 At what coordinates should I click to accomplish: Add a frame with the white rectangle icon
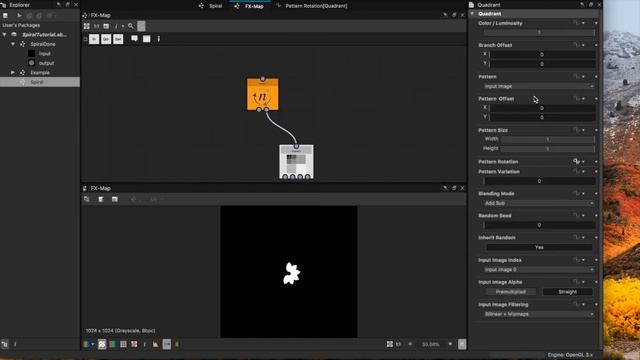pyautogui.click(x=147, y=39)
